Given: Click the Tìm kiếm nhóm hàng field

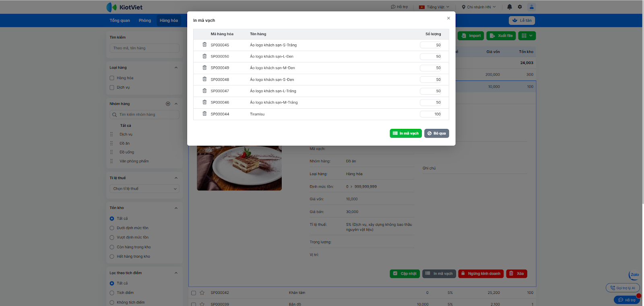Looking at the screenshot, I should 144,115.
